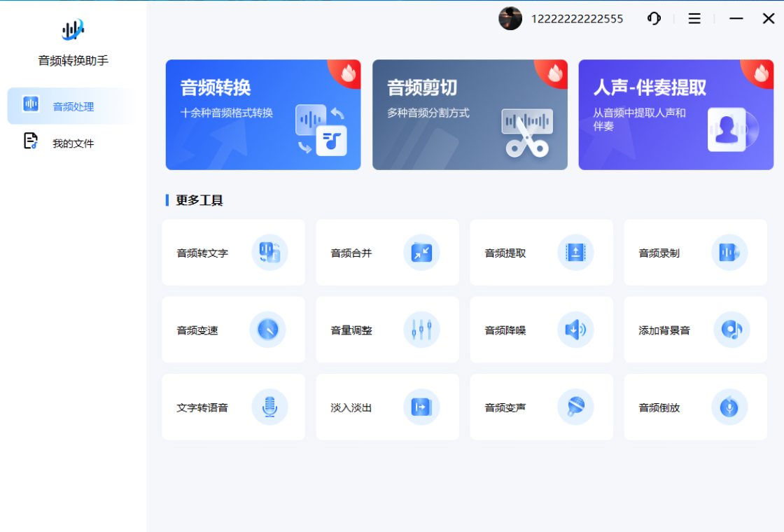This screenshot has width=784, height=532.
Task: Open the 文字转语音 text-to-speech tool
Action: point(233,407)
